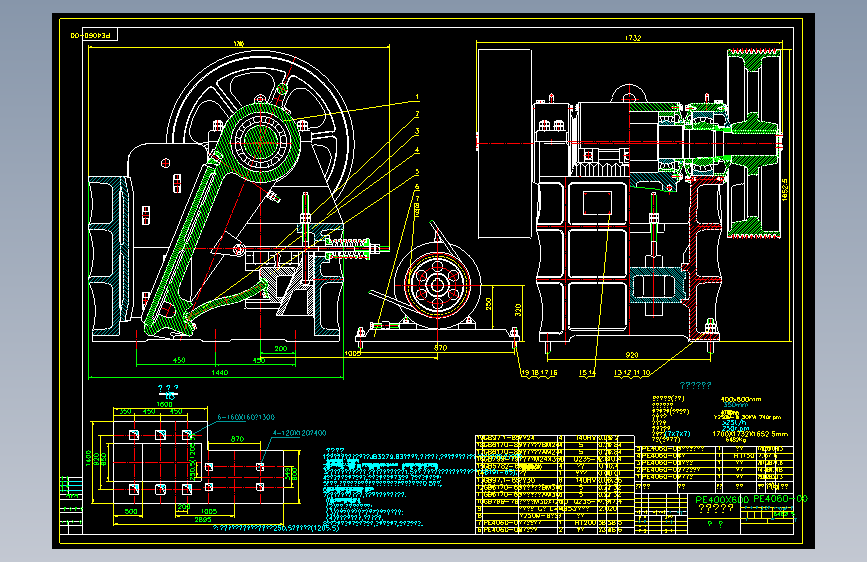
Task: Select the cyan (7x7x7) specification text
Action: (x=676, y=434)
